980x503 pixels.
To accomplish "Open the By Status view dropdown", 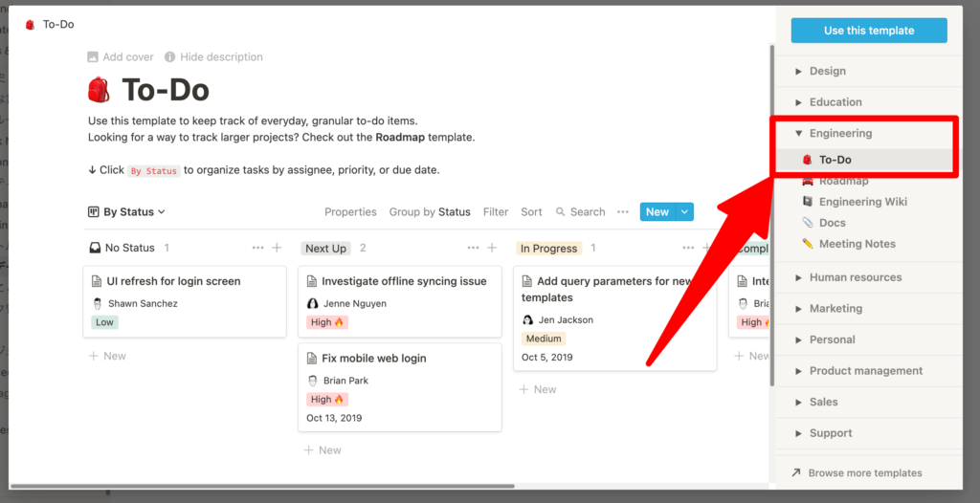I will coord(127,212).
